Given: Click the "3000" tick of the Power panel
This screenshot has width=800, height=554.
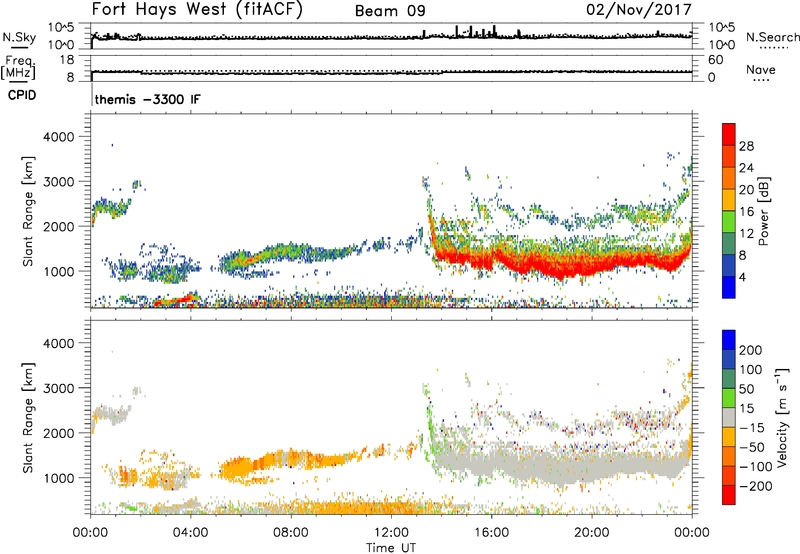Looking at the screenshot, I should 59,182.
